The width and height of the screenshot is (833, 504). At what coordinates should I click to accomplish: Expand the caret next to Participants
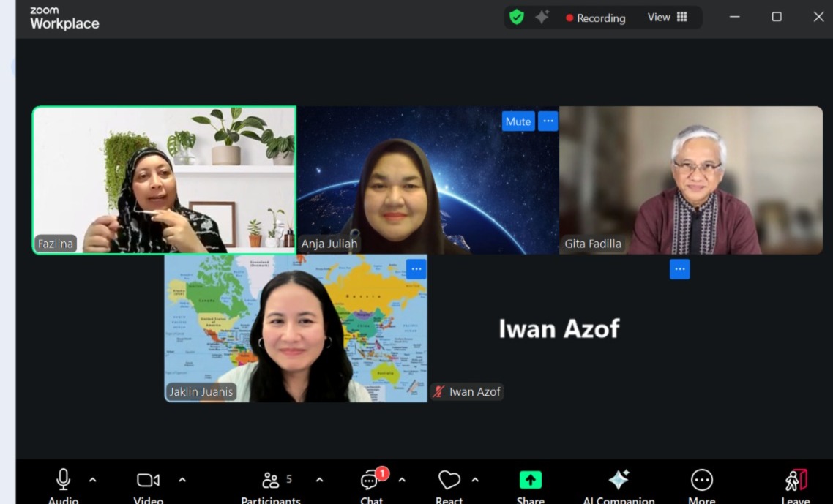[x=319, y=480]
